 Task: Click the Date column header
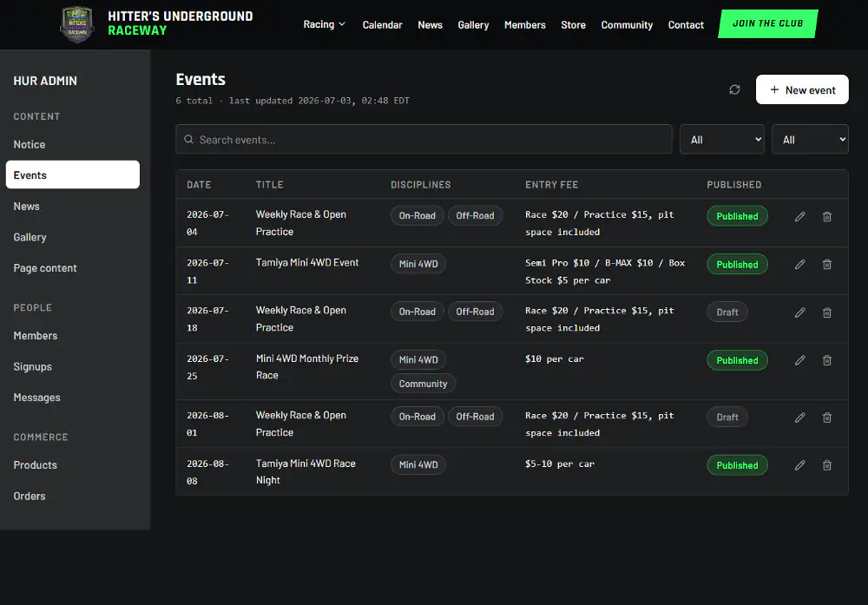point(199,185)
